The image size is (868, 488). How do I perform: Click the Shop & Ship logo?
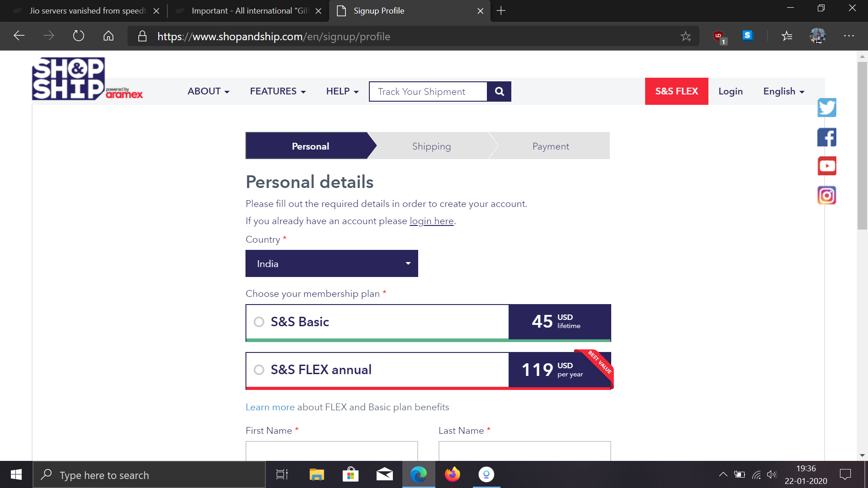coord(69,79)
